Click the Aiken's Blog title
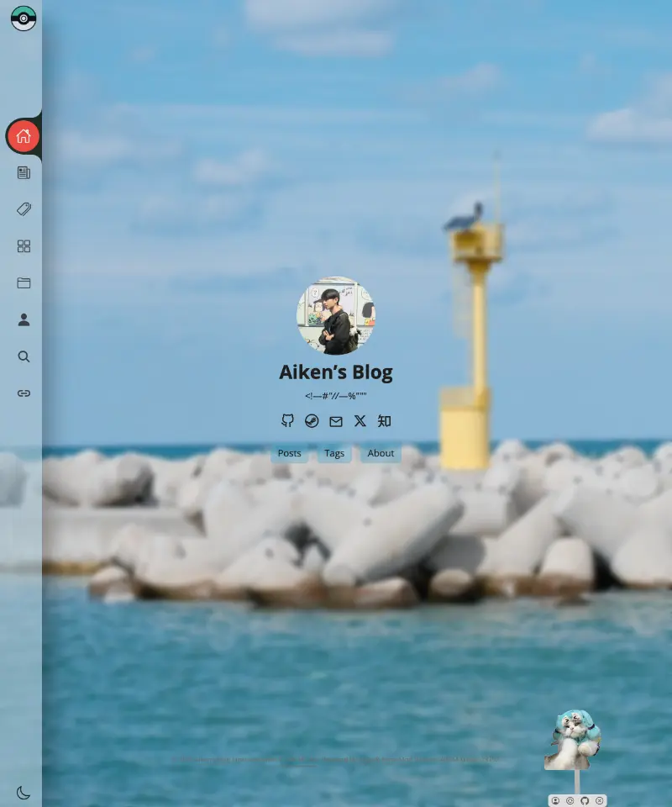 (x=336, y=372)
